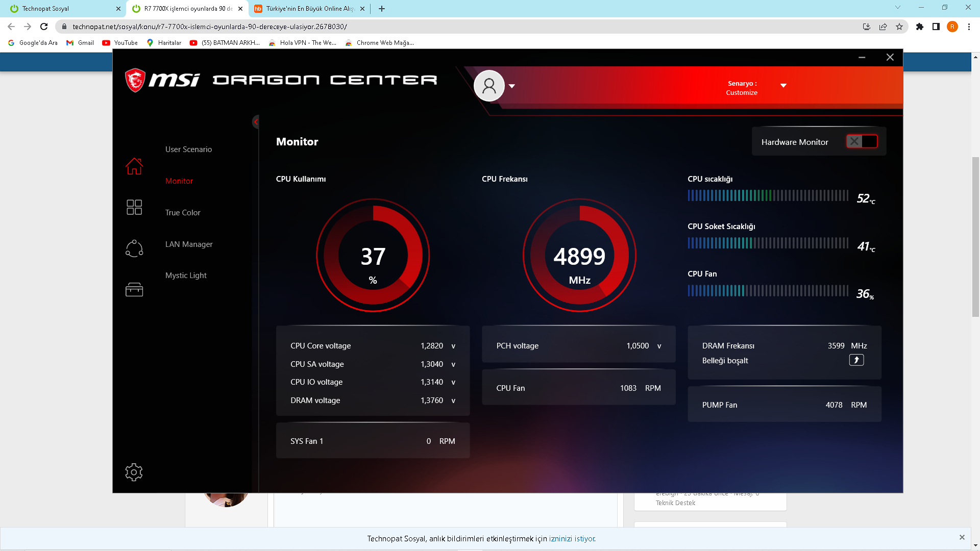Collapse the sidebar menu with red arrow
Viewport: 980px width, 551px height.
tap(256, 122)
